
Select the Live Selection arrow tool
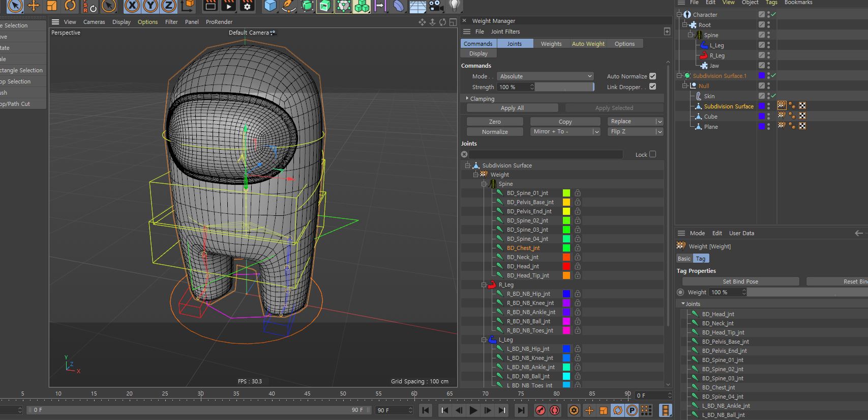point(15,5)
